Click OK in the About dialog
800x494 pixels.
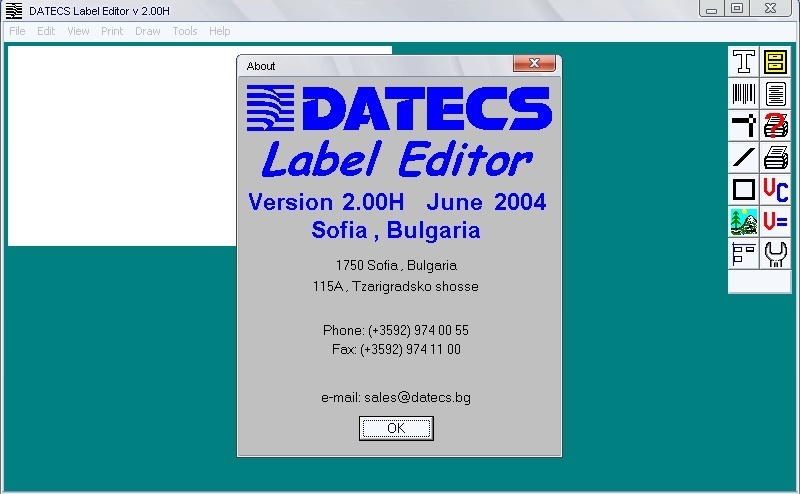point(396,428)
